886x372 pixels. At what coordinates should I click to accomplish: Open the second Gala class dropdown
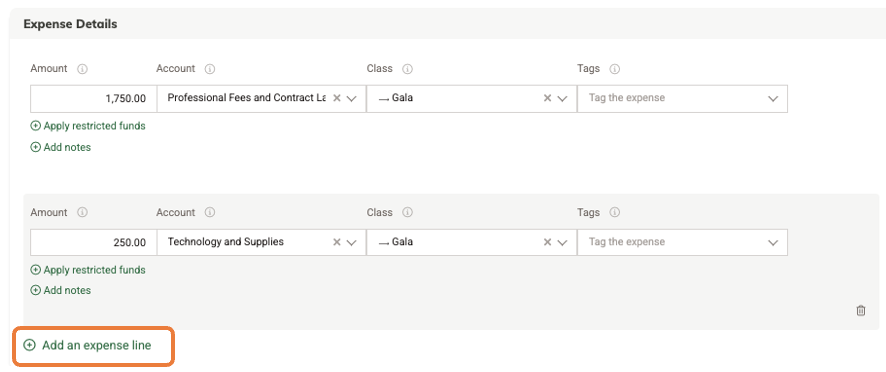click(x=562, y=242)
